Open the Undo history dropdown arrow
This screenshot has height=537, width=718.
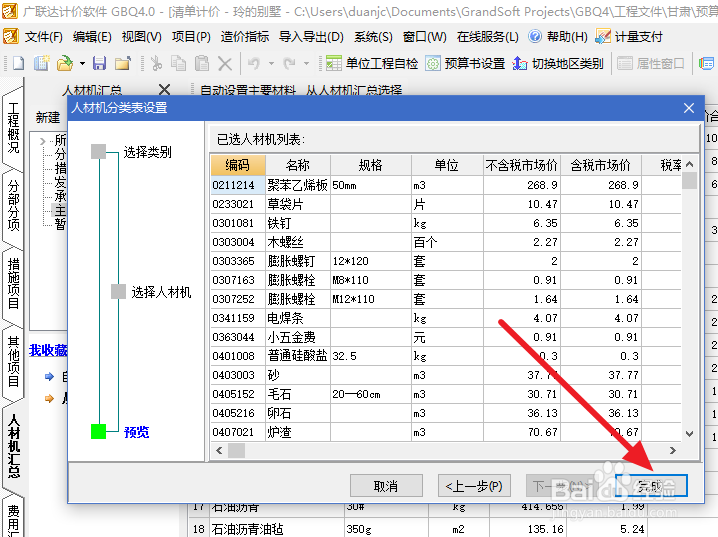click(x=271, y=64)
